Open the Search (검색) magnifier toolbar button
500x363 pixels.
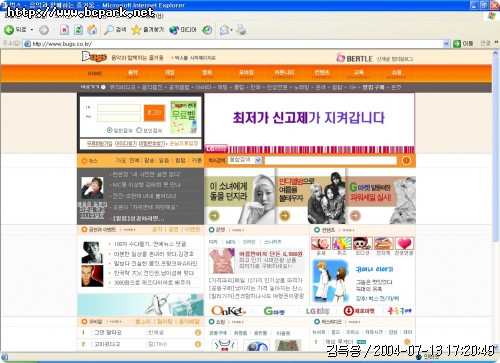coord(115,30)
